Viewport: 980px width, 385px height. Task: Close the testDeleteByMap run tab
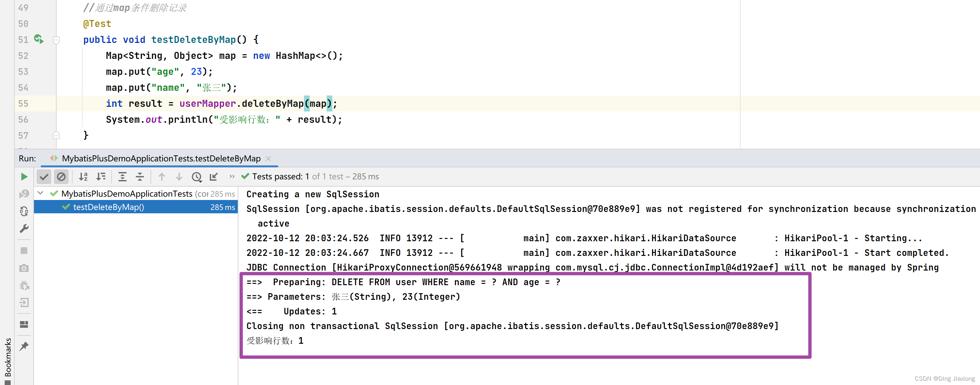268,158
